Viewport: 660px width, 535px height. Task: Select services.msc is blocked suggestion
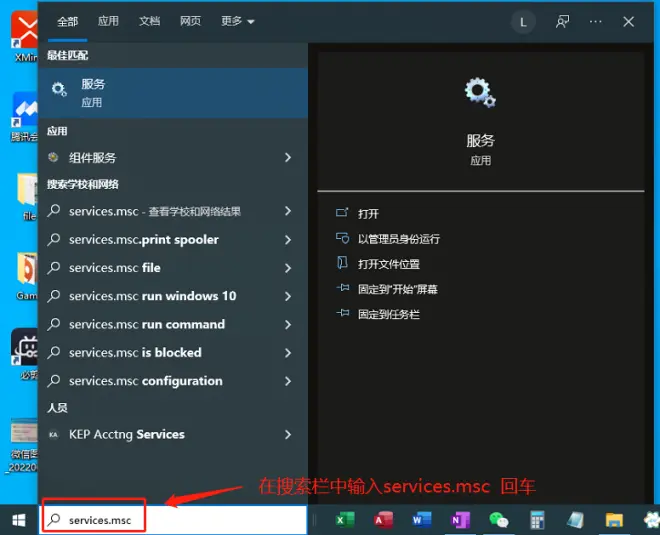(173, 353)
